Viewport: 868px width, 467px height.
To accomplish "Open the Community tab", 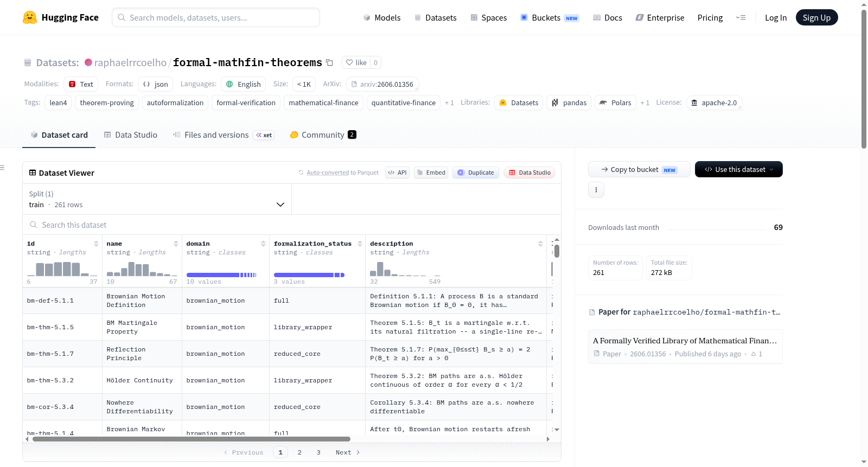I will tap(323, 135).
